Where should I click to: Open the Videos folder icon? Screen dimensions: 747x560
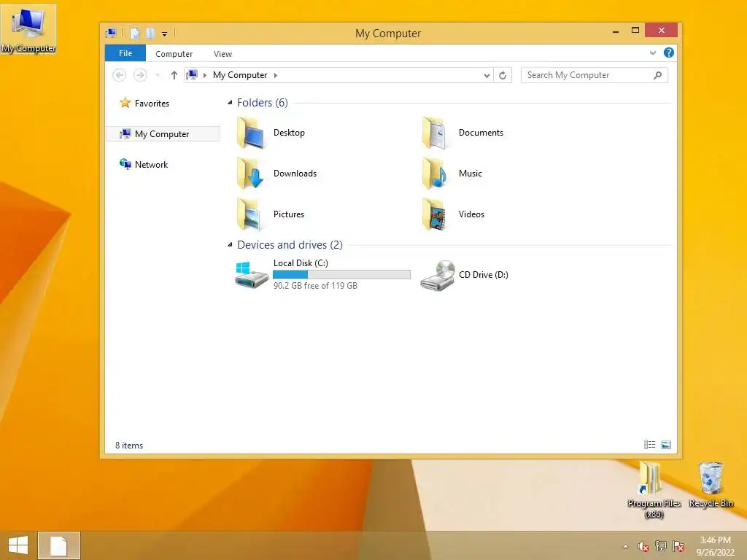tap(434, 215)
